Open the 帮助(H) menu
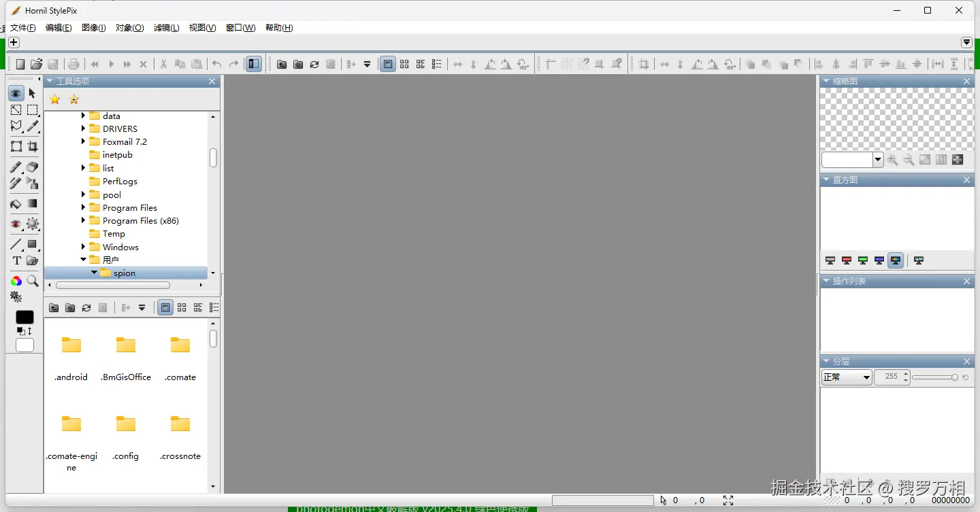This screenshot has height=512, width=980. pos(279,28)
